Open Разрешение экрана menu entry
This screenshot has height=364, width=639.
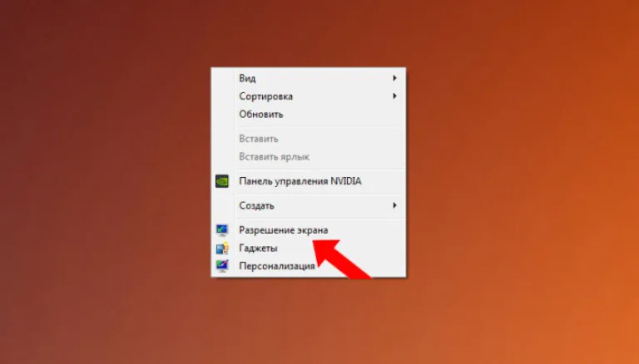click(308, 230)
